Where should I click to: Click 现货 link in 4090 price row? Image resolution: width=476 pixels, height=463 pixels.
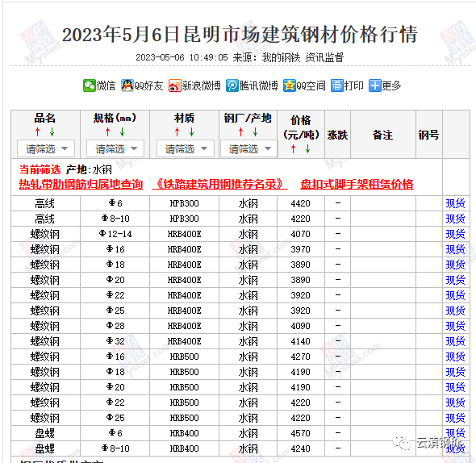coord(455,326)
